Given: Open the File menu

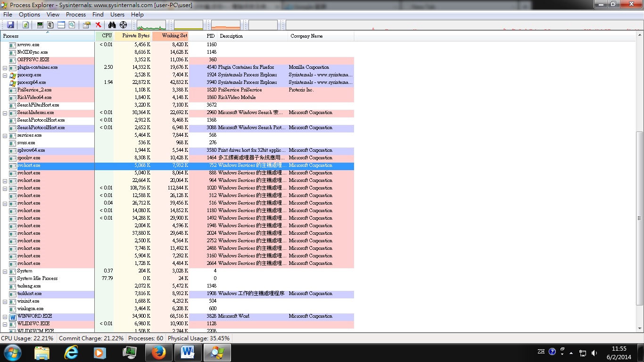Looking at the screenshot, I should point(8,15).
